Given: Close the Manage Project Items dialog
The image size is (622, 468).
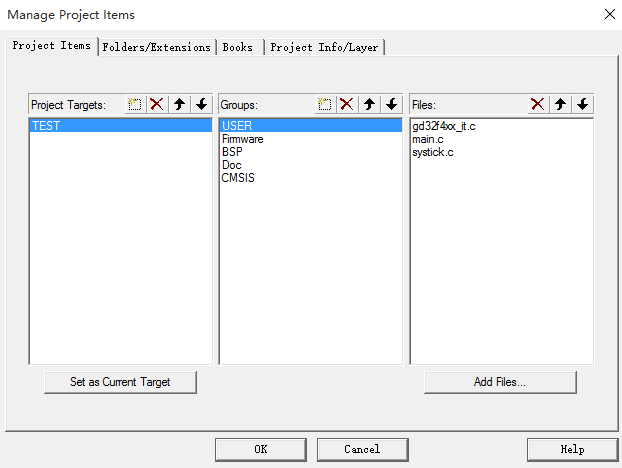Looking at the screenshot, I should click(610, 14).
